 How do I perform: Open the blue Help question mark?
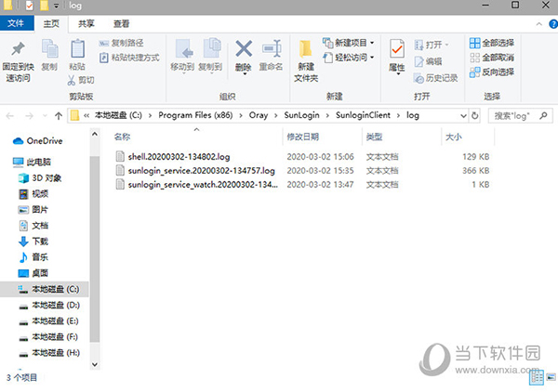553,24
